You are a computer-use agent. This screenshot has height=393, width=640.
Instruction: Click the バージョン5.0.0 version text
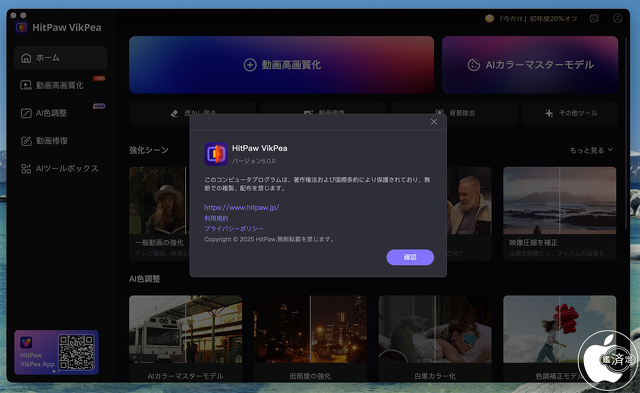(x=253, y=161)
